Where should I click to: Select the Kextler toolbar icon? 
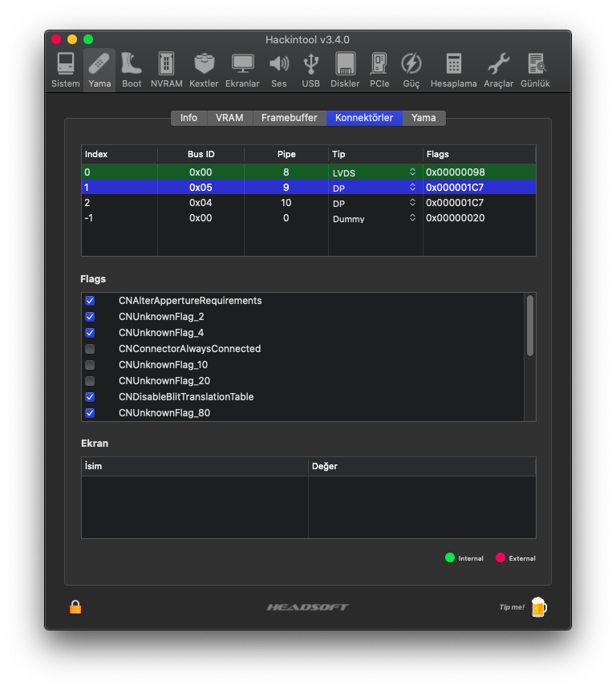coord(204,70)
